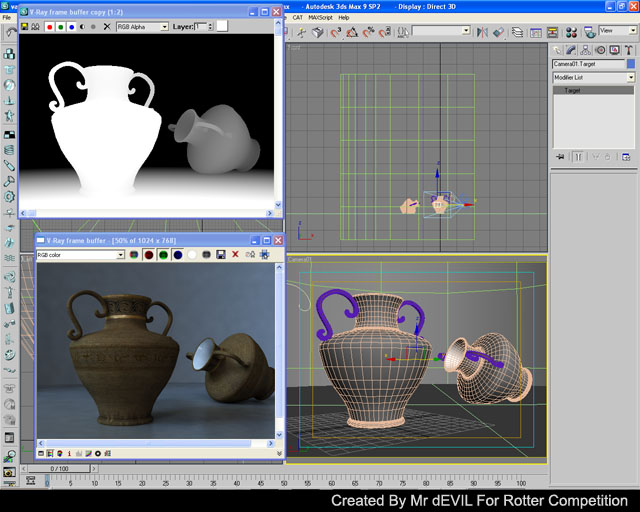Clear image with X in frame buffer copy
Image resolution: width=640 pixels, height=512 pixels.
[107, 26]
